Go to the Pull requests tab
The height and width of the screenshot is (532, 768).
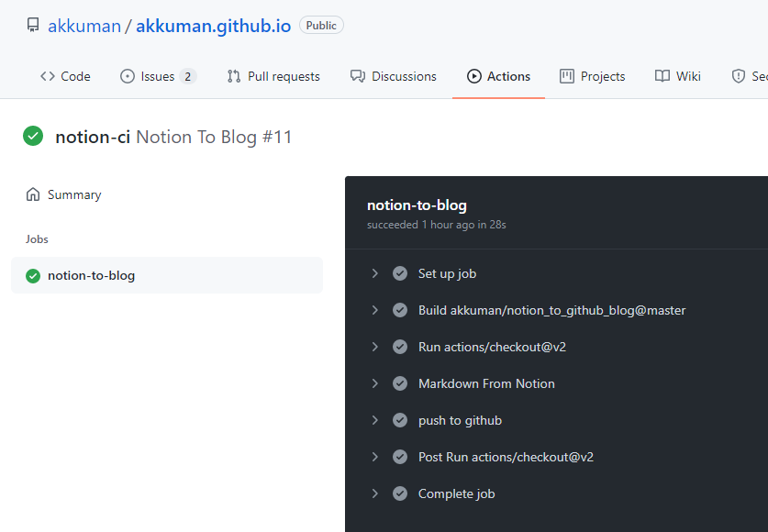pyautogui.click(x=273, y=76)
